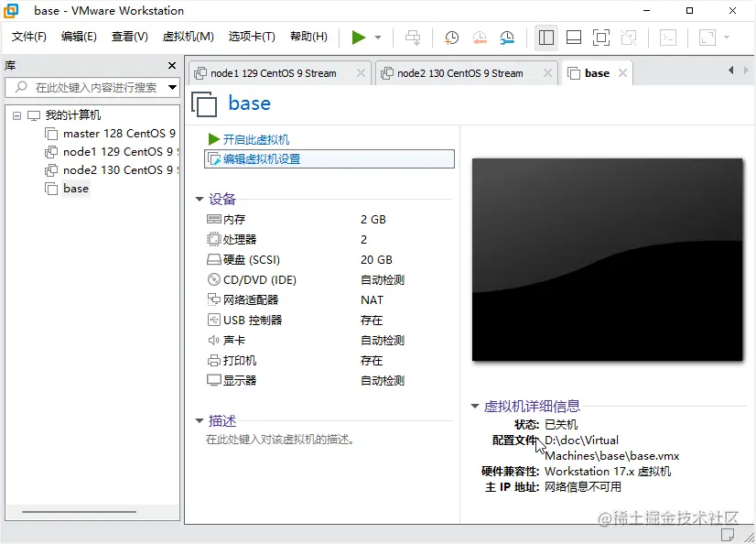This screenshot has width=756, height=544.
Task: Click the library horizontal scrollbar
Action: tap(79, 512)
